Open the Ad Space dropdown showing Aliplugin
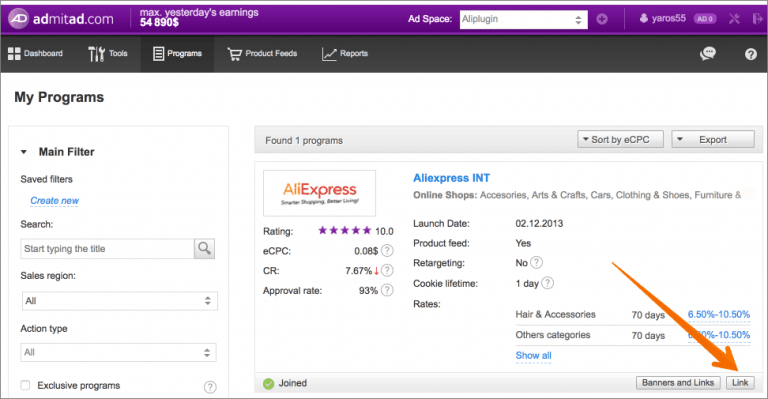The height and width of the screenshot is (399, 768). tap(523, 20)
